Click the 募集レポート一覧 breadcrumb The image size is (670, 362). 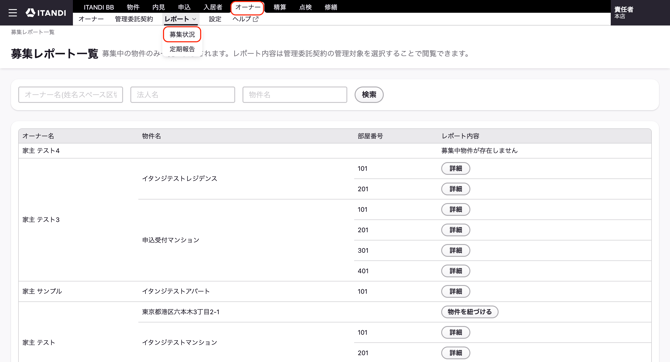(x=32, y=32)
